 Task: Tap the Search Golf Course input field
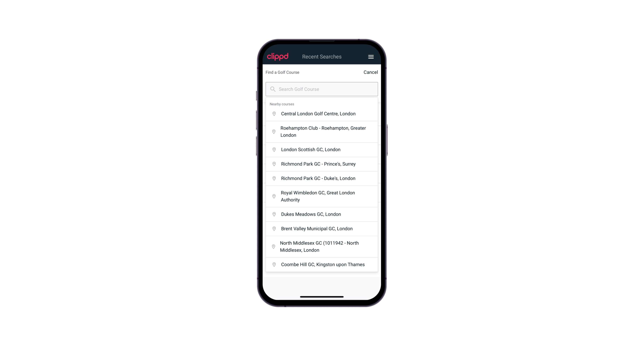coord(322,89)
